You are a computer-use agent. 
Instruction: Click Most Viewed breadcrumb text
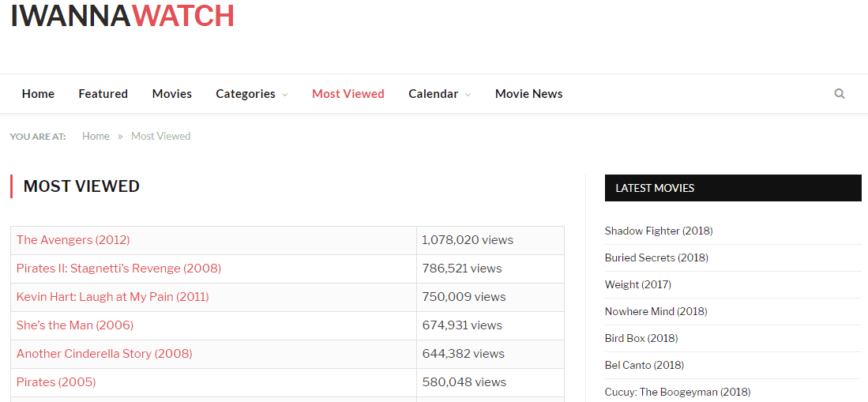pos(160,136)
